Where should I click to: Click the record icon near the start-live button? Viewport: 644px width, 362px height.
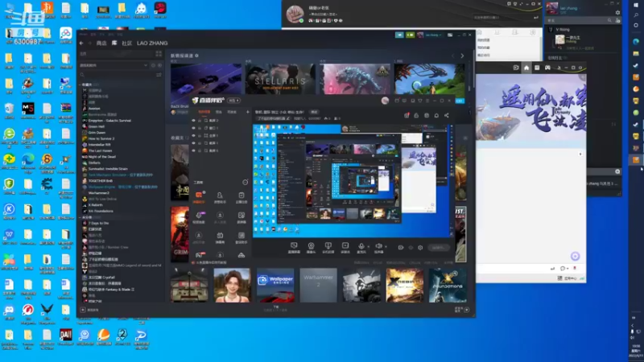401,248
